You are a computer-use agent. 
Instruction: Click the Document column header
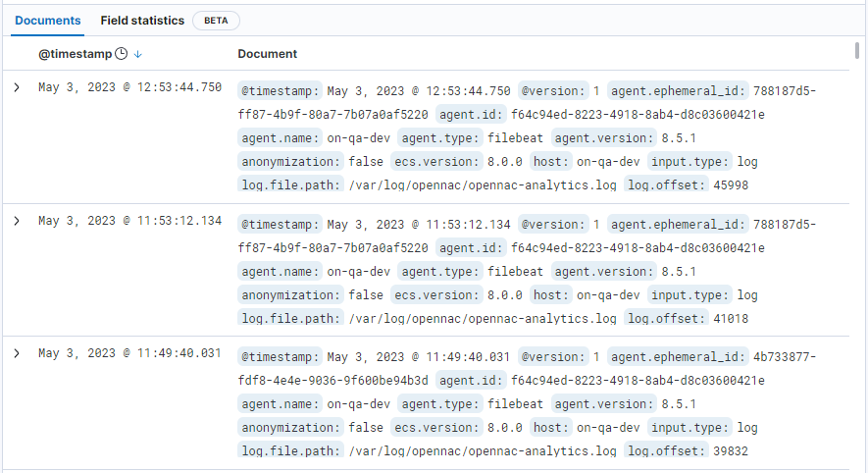[x=267, y=54]
